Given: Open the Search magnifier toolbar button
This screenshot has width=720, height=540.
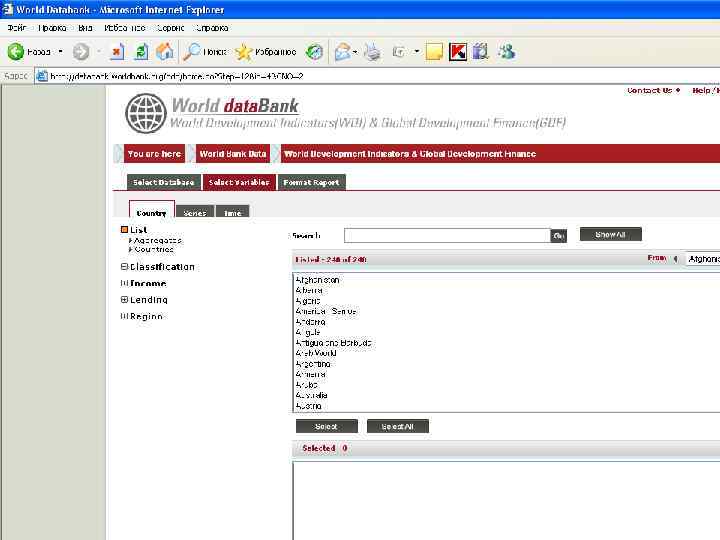Looking at the screenshot, I should (205, 51).
